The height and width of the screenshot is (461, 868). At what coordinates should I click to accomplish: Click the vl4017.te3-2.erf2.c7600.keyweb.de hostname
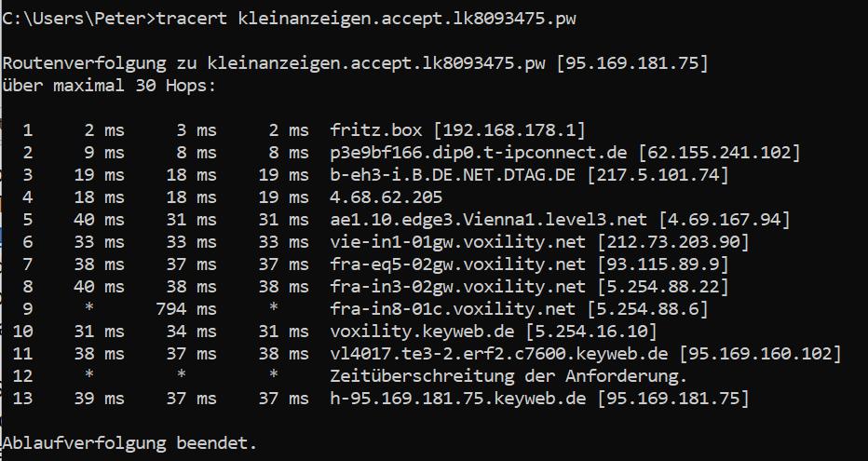tap(499, 354)
